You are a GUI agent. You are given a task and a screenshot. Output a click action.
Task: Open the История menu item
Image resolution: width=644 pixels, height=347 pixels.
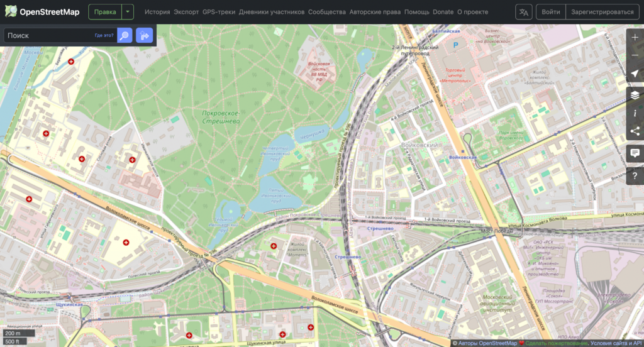tap(157, 12)
